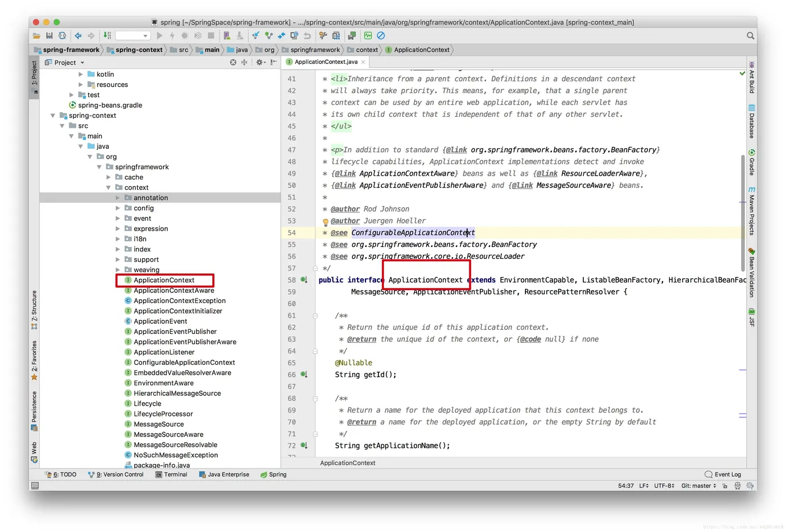
Task: Open the Project panel gear settings
Action: (260, 62)
